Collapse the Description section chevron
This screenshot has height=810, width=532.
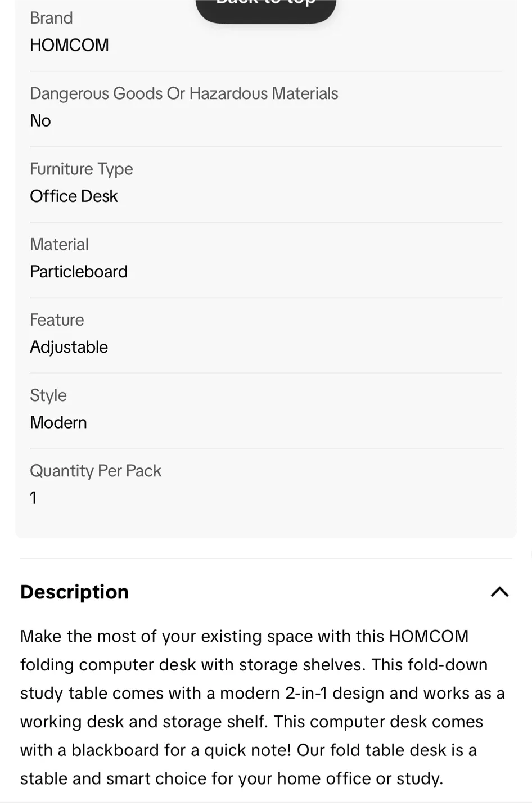(499, 591)
